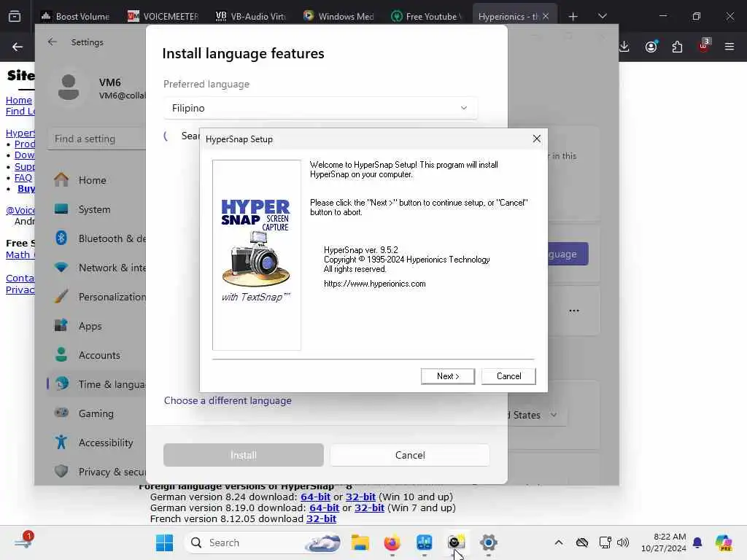The height and width of the screenshot is (560, 747).
Task: Open Accounts settings category
Action: point(98,355)
